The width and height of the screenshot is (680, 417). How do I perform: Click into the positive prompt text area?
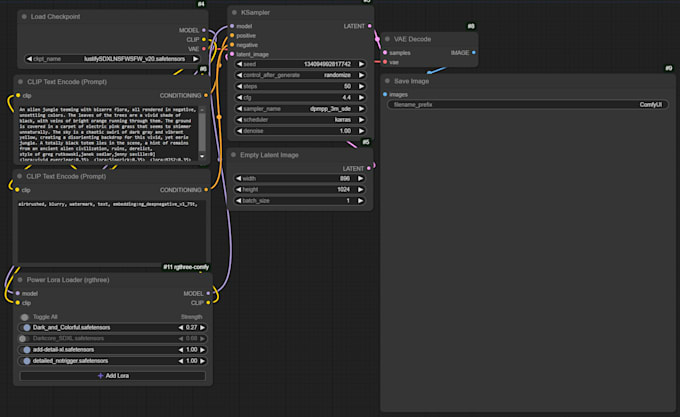pyautogui.click(x=108, y=134)
